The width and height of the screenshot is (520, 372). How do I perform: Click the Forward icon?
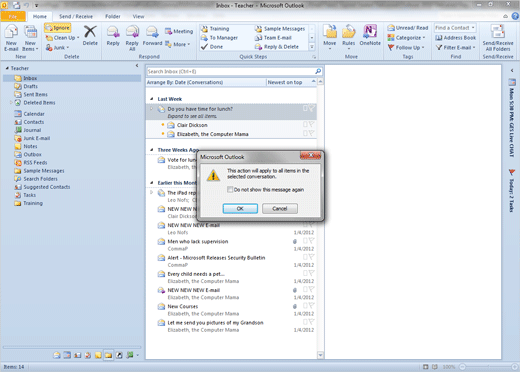point(152,32)
